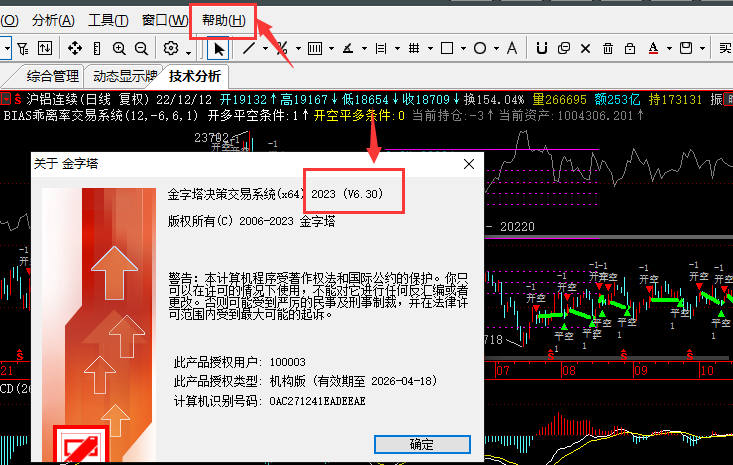Toggle the padlock lock drawings icon
Screen dimensions: 733x465
pyautogui.click(x=630, y=48)
